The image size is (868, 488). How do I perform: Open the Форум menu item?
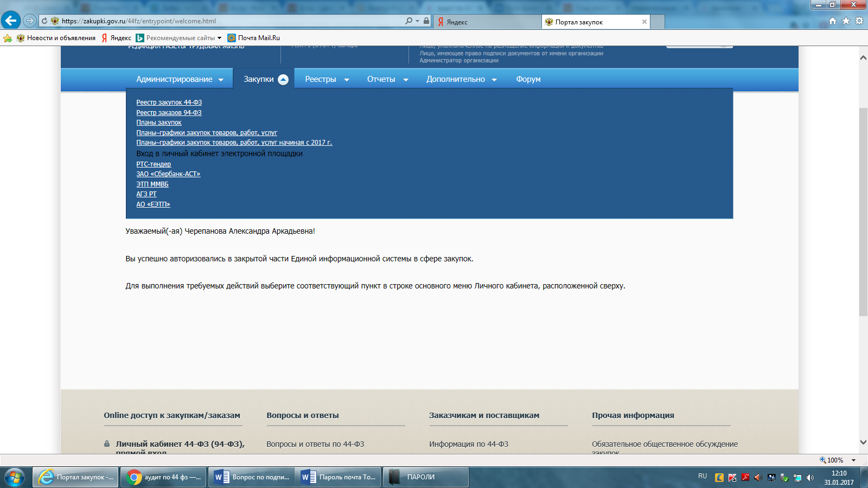528,79
